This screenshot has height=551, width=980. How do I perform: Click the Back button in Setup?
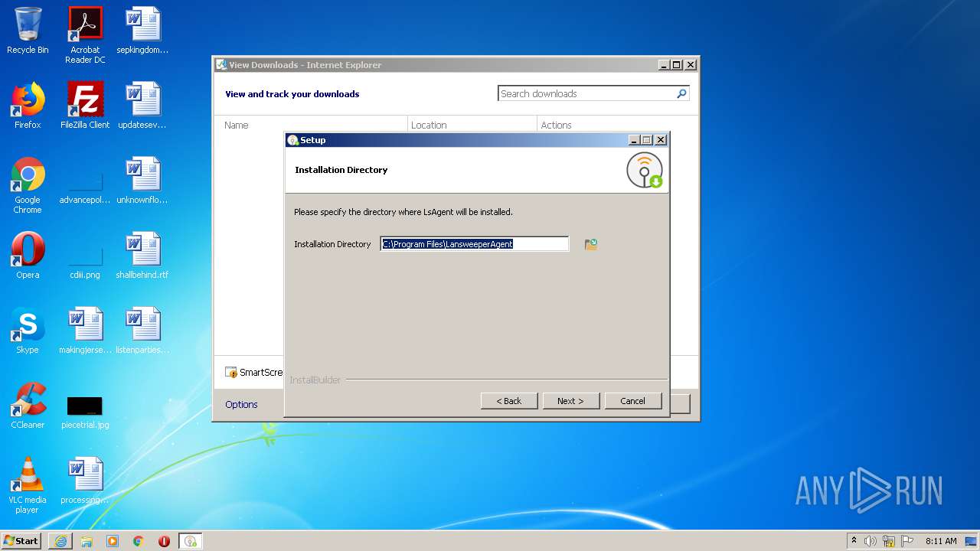click(x=509, y=401)
